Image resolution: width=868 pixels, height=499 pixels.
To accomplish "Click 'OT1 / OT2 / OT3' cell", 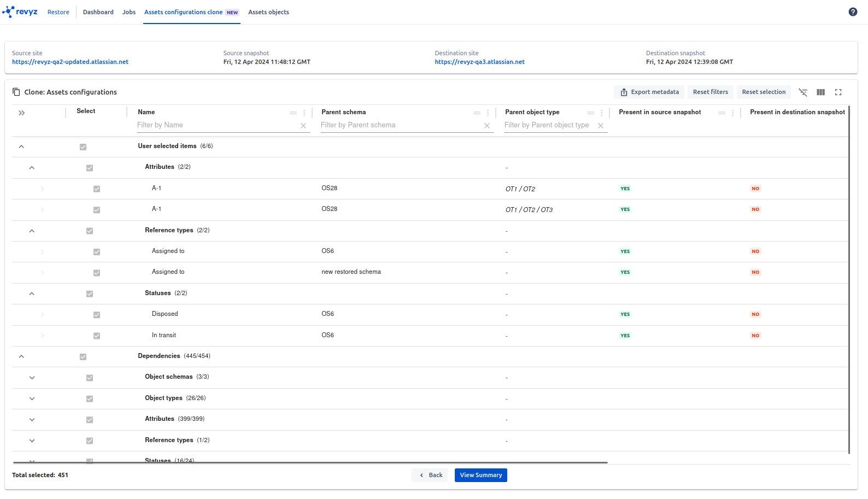I will click(x=529, y=210).
